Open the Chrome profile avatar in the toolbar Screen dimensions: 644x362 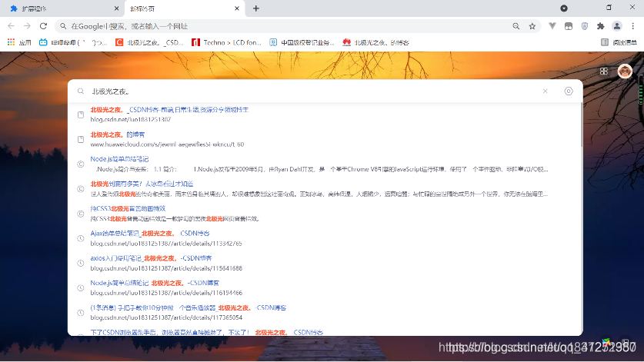click(x=617, y=26)
